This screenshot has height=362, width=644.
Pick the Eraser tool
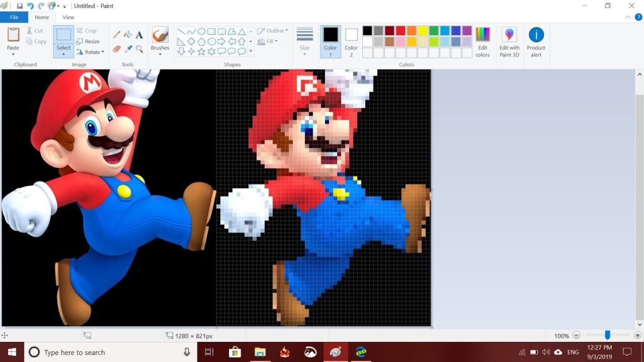[x=116, y=49]
